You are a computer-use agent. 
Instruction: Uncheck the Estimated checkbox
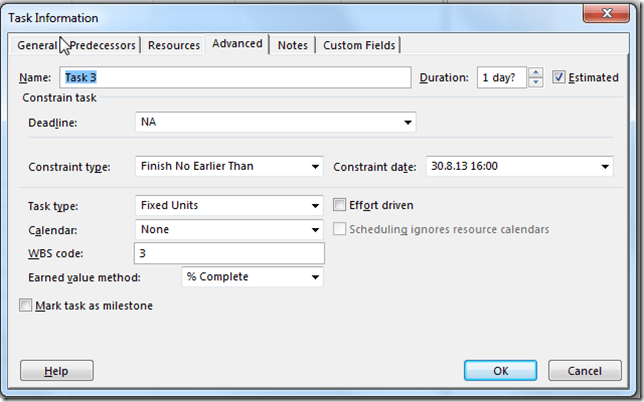(x=559, y=77)
